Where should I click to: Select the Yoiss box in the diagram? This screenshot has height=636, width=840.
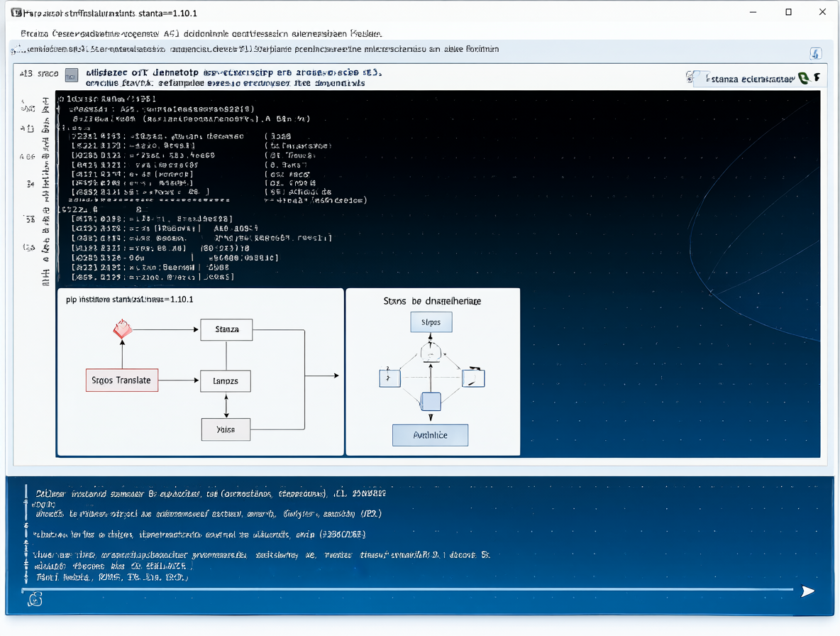(226, 429)
